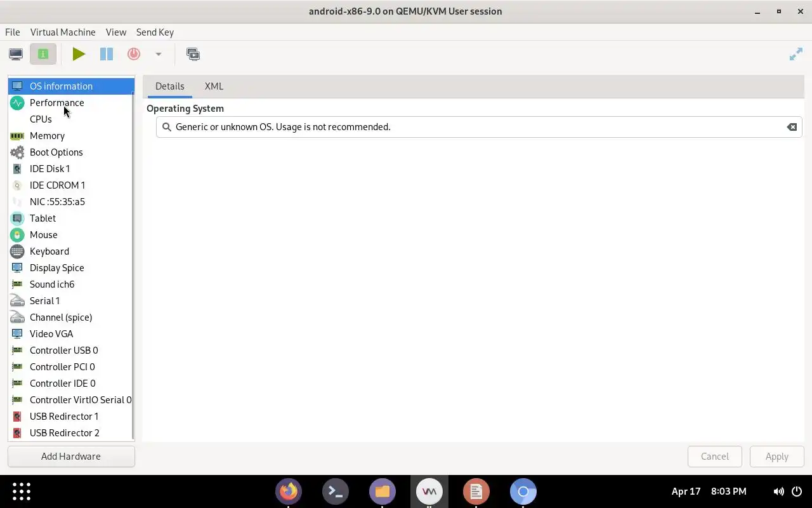
Task: Select IDE CDROM 1
Action: (x=71, y=185)
